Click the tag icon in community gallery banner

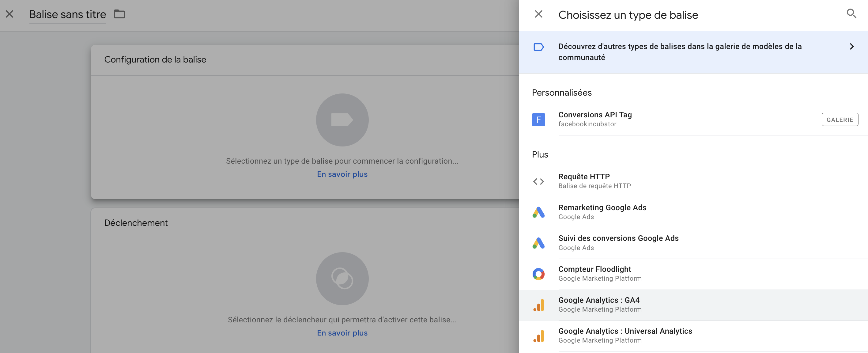(538, 47)
